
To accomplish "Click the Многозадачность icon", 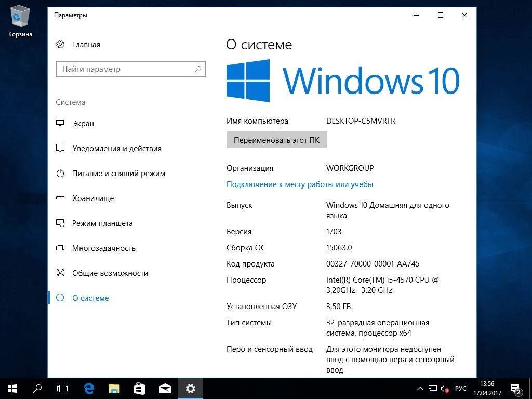I will (60, 248).
